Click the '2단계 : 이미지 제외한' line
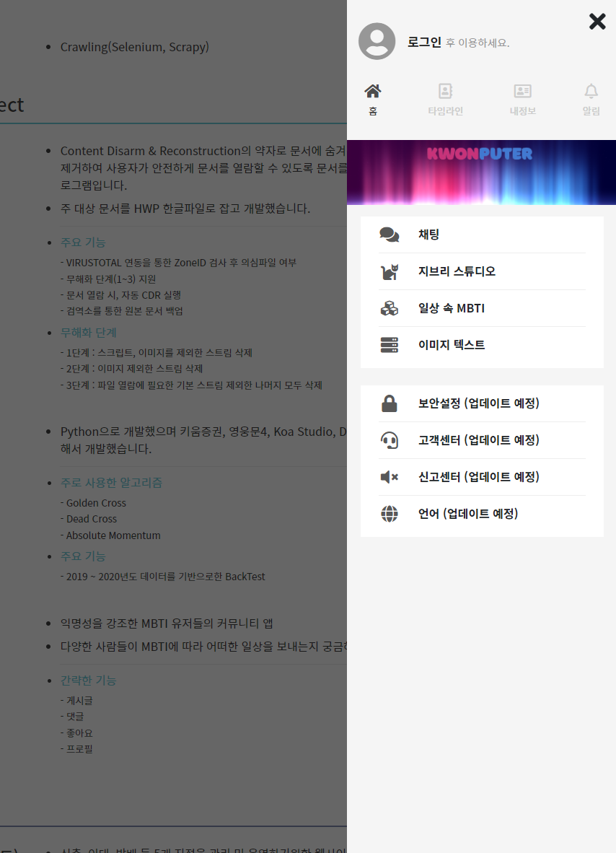 131,369
